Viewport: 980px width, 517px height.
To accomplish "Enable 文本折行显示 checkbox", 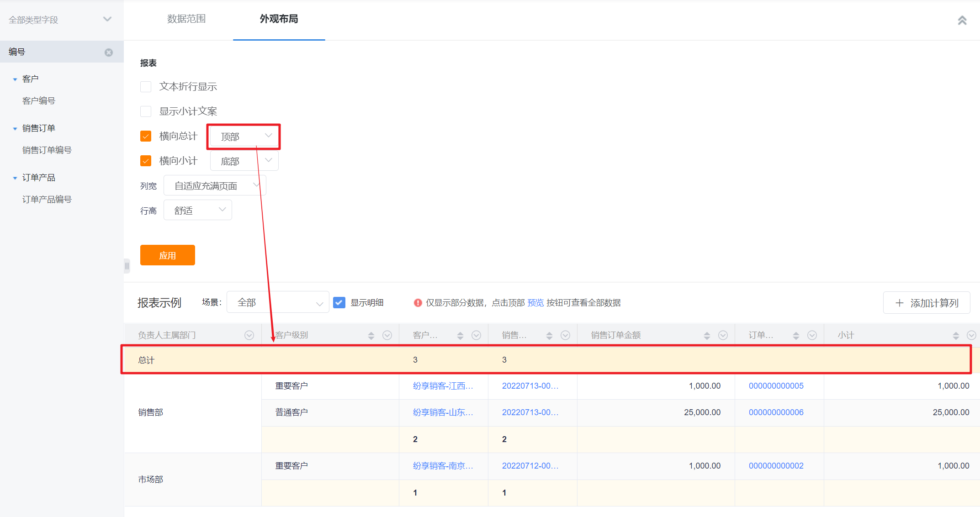I will [146, 87].
